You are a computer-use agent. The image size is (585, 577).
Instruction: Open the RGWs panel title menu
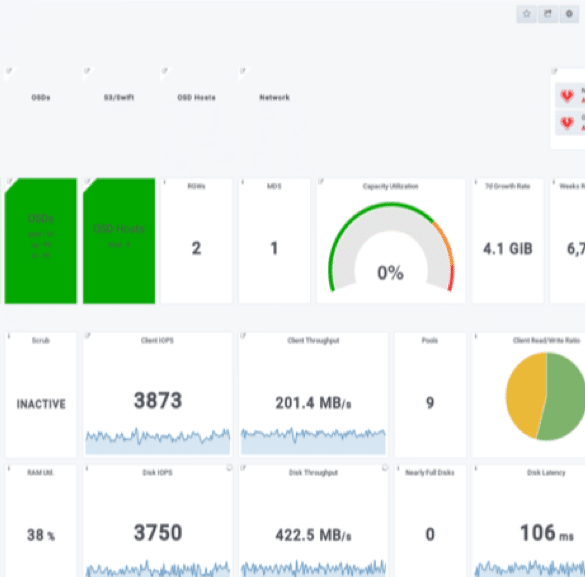[196, 186]
